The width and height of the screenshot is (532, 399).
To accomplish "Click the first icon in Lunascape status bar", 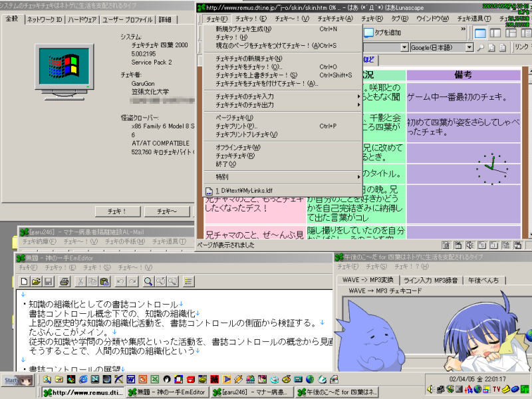I will click(446, 245).
